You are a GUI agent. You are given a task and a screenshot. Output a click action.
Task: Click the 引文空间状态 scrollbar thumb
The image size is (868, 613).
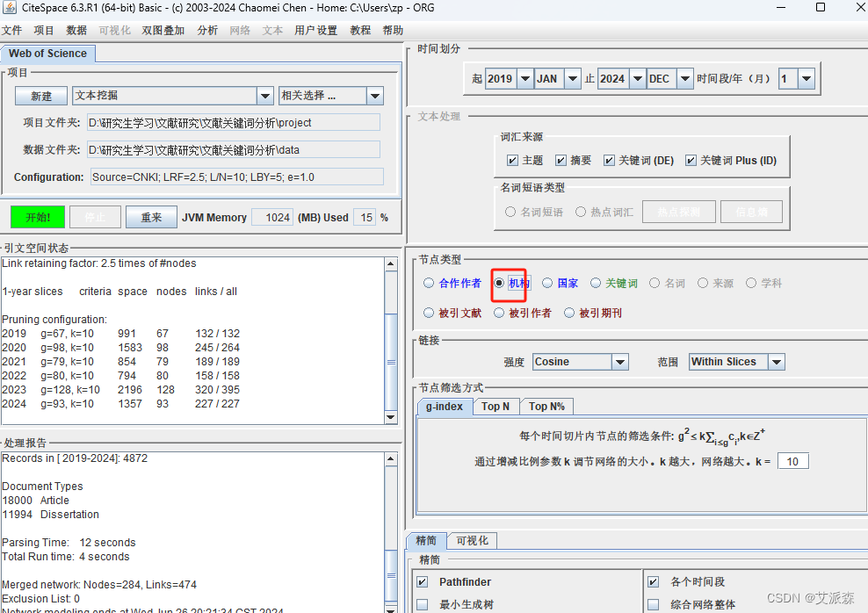point(391,362)
